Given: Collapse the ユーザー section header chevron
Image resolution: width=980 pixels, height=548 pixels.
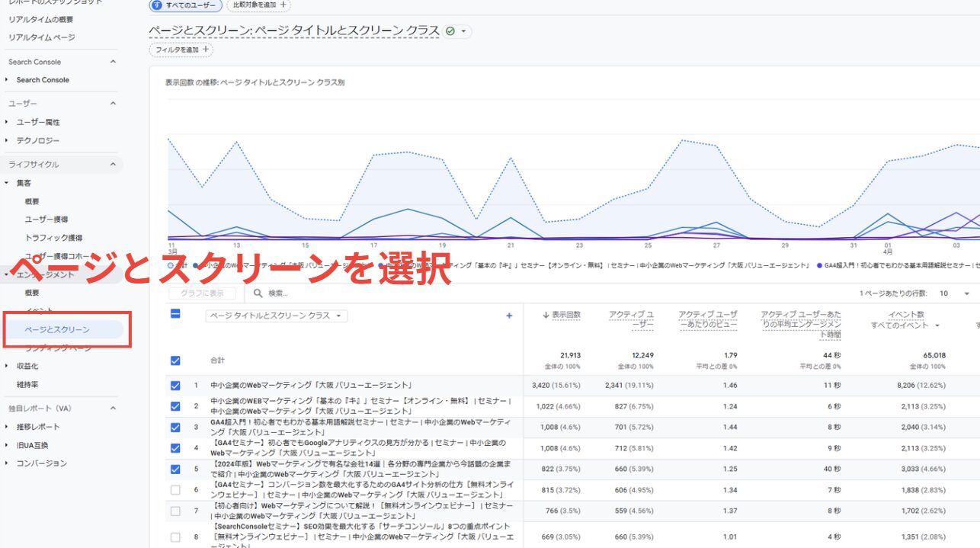Looking at the screenshot, I should tap(113, 104).
